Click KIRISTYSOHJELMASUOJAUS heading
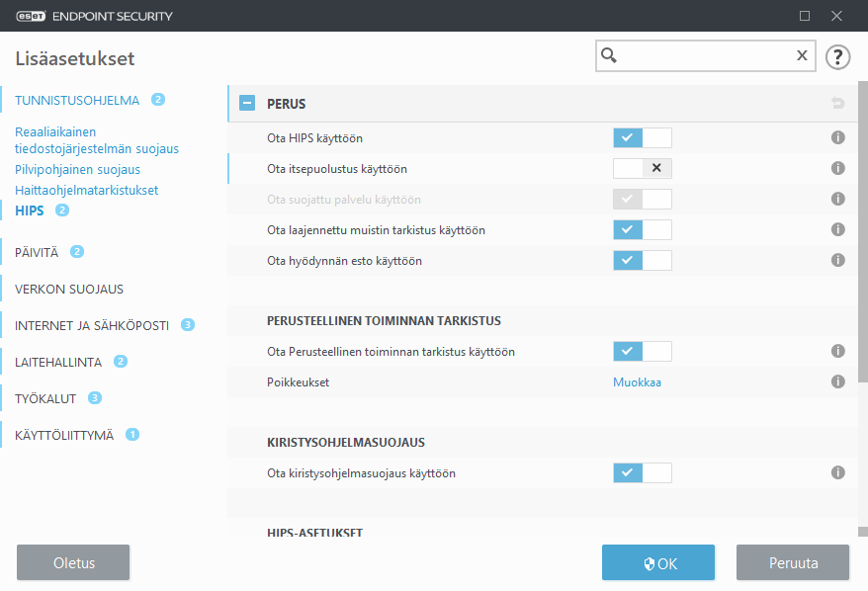The image size is (868, 591). 346,443
